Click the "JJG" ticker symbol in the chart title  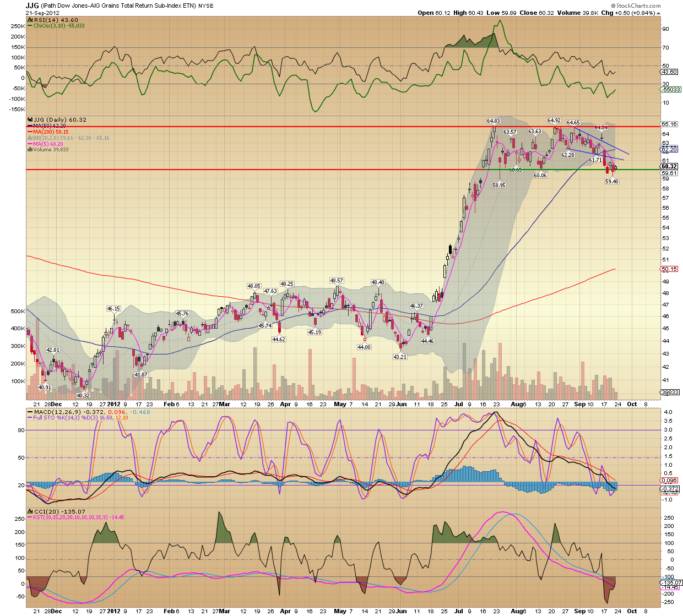coord(32,6)
